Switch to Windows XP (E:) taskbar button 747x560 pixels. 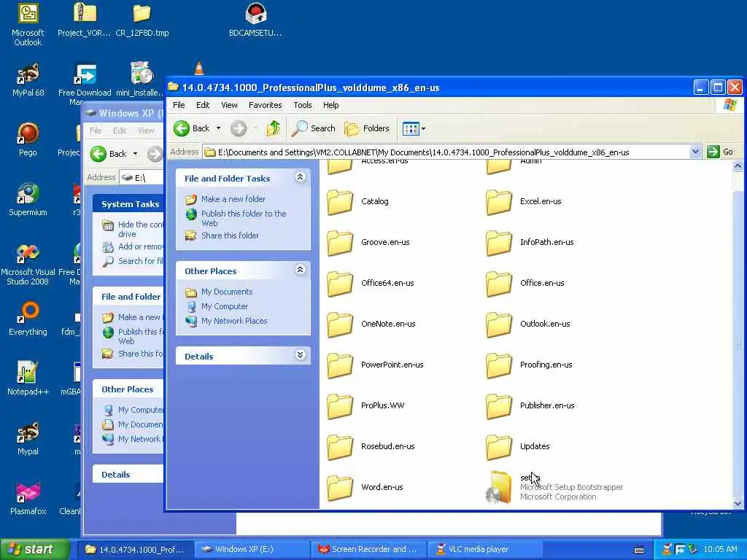[252, 550]
